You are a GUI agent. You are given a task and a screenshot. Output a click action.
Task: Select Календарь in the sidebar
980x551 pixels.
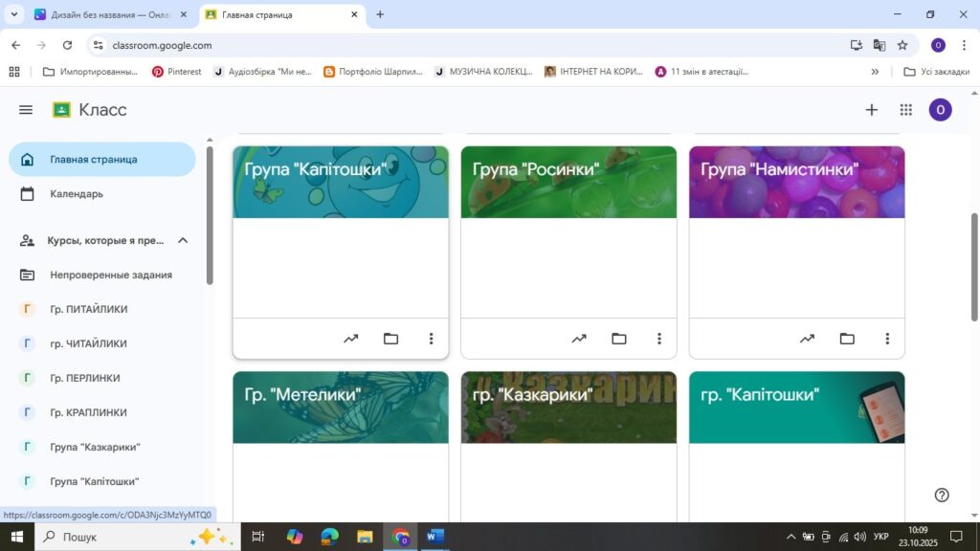(x=77, y=194)
